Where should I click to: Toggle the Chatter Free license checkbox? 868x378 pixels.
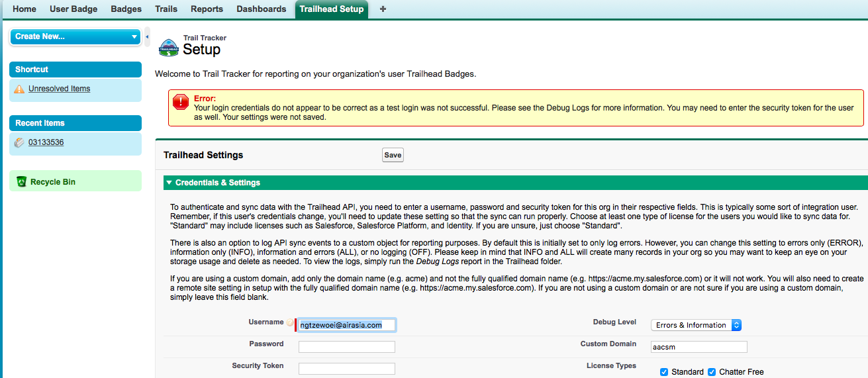712,372
